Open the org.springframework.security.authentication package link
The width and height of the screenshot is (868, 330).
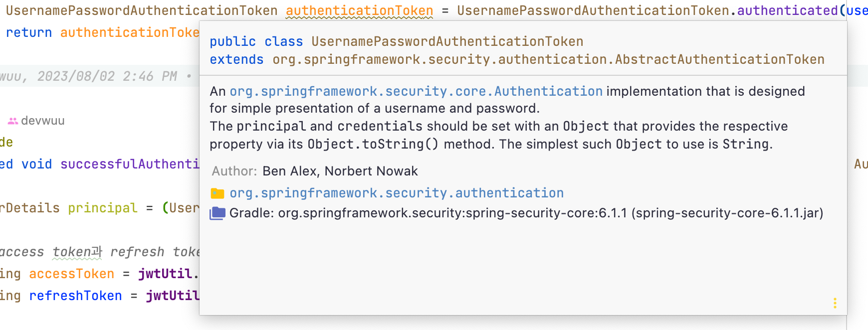(397, 193)
